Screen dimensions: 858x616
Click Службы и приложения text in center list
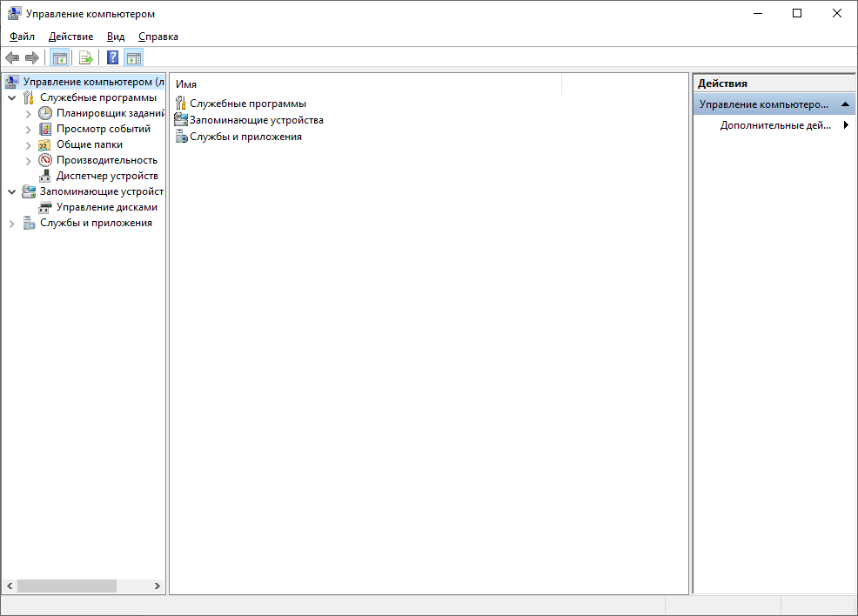245,137
